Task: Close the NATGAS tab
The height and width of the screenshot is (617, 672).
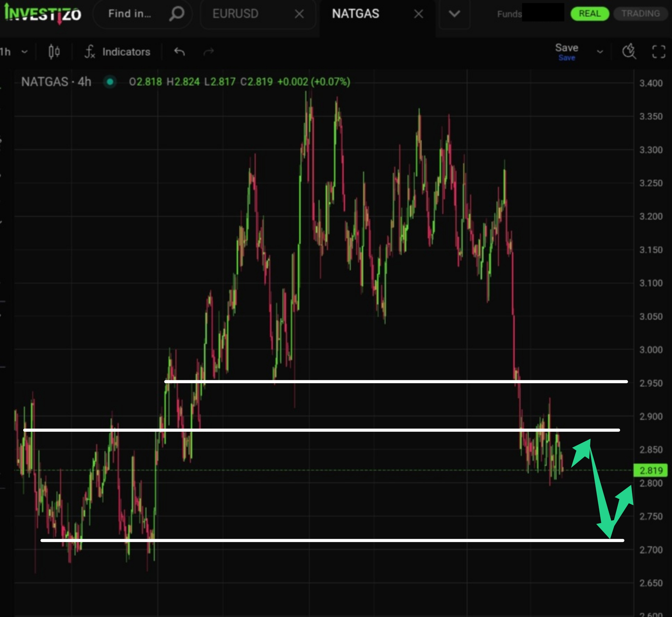Action: 418,14
